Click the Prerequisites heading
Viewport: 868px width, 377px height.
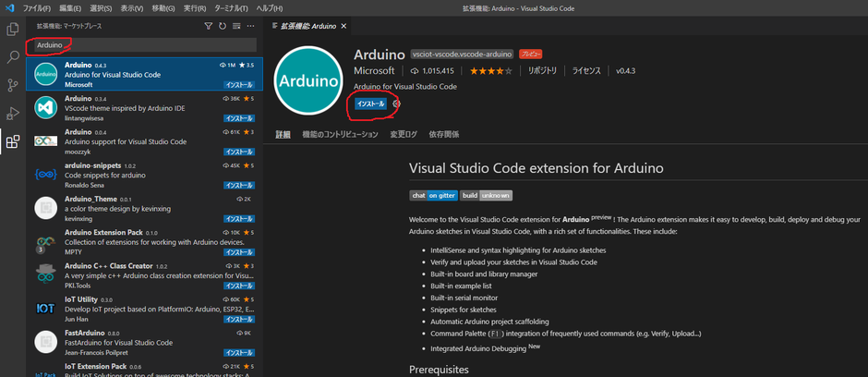pyautogui.click(x=439, y=370)
